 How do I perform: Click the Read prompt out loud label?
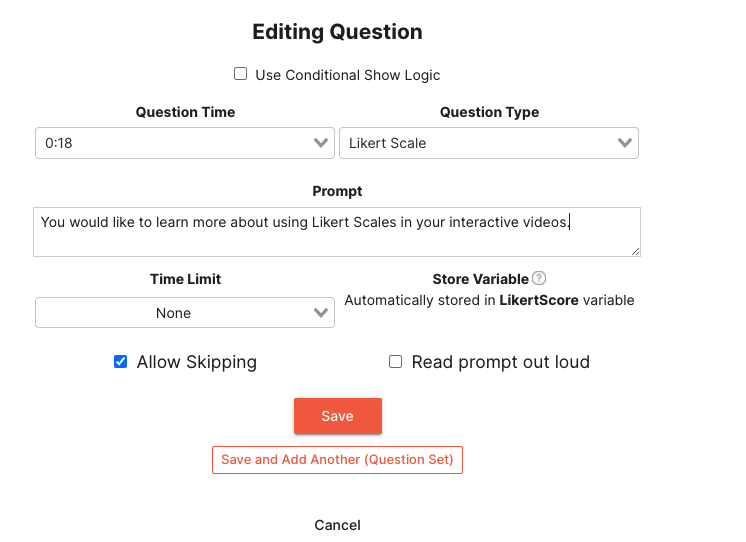(x=500, y=362)
